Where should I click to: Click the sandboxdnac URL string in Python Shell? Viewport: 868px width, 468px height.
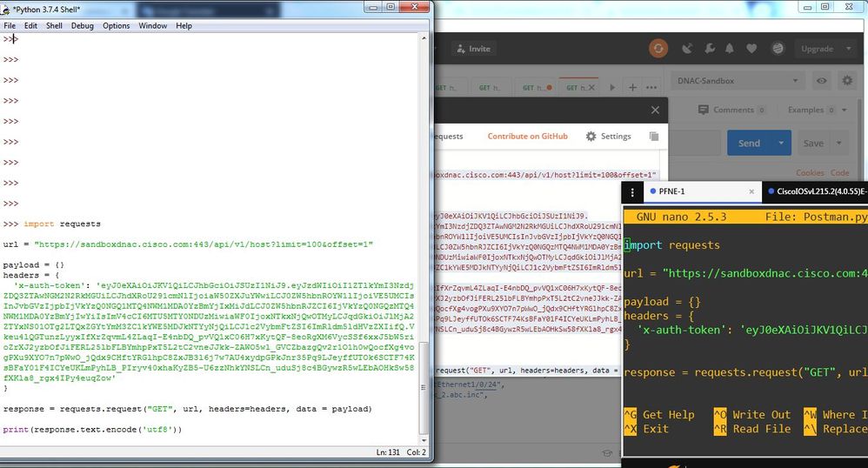tap(204, 244)
